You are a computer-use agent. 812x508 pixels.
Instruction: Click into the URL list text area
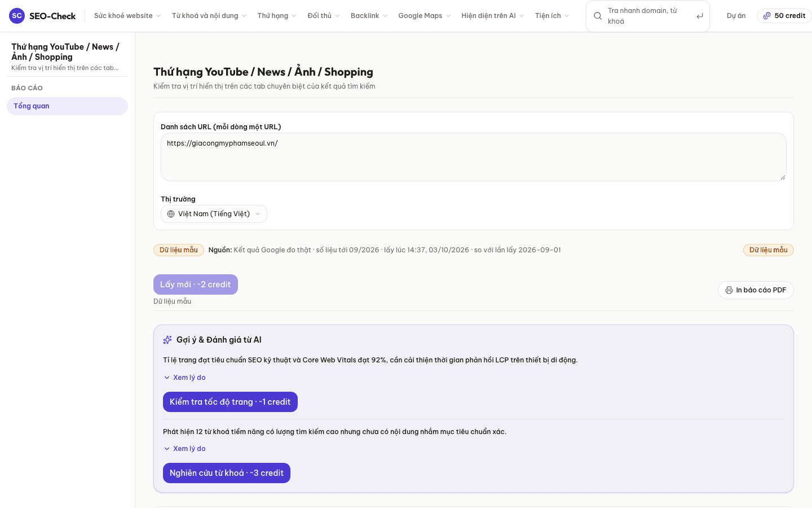click(x=474, y=157)
